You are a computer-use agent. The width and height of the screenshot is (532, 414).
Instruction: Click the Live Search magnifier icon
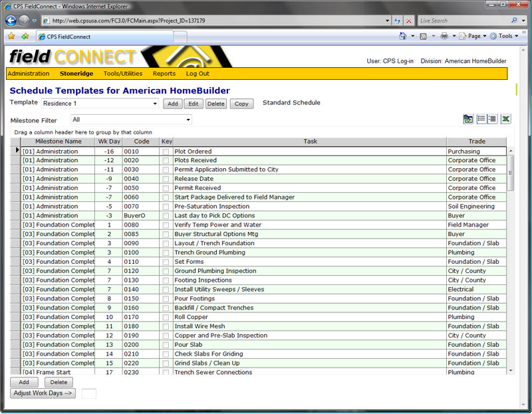click(x=514, y=21)
